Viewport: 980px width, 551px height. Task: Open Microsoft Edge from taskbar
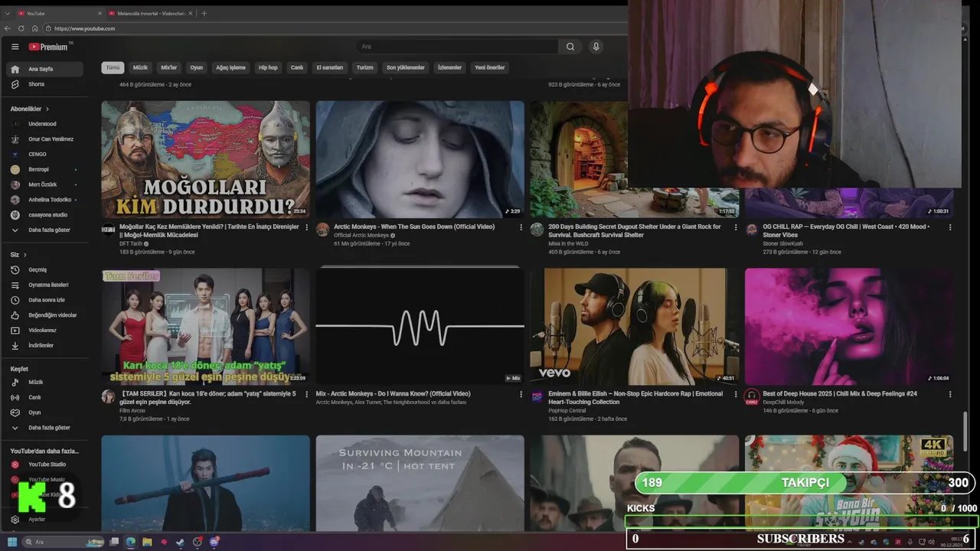[131, 542]
